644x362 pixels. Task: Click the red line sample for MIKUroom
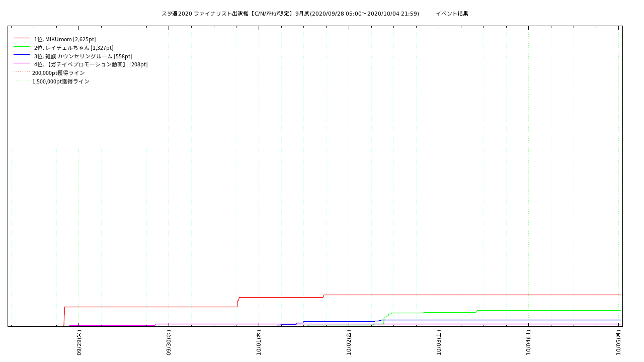click(22, 38)
